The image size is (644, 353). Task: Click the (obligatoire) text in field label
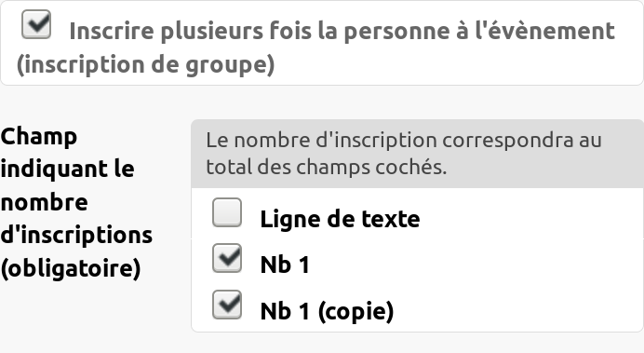71,269
